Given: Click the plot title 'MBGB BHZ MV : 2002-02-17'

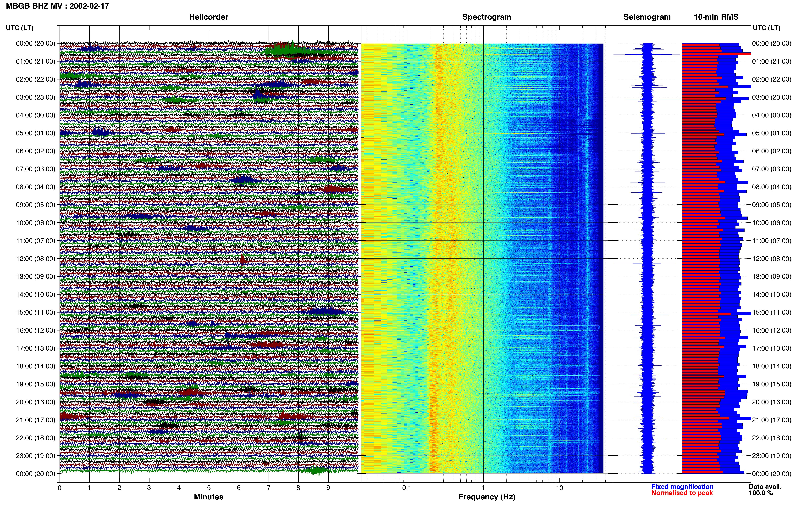Looking at the screenshot, I should (x=57, y=6).
